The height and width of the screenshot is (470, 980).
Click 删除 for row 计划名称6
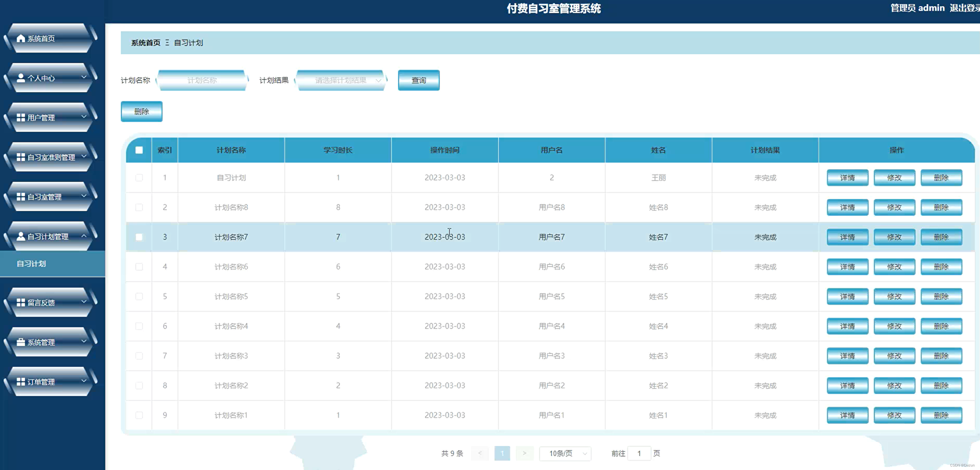click(x=941, y=267)
